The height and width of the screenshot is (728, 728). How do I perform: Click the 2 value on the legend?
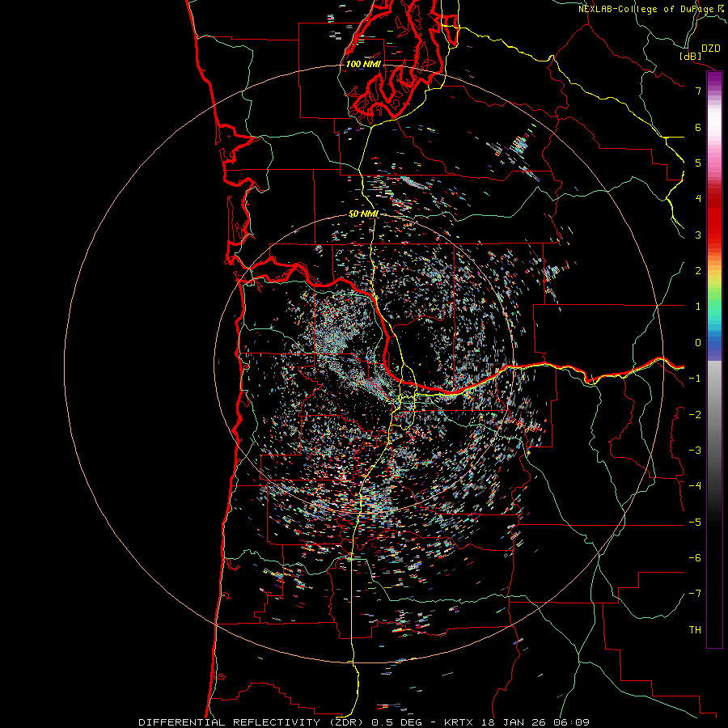coord(698,271)
